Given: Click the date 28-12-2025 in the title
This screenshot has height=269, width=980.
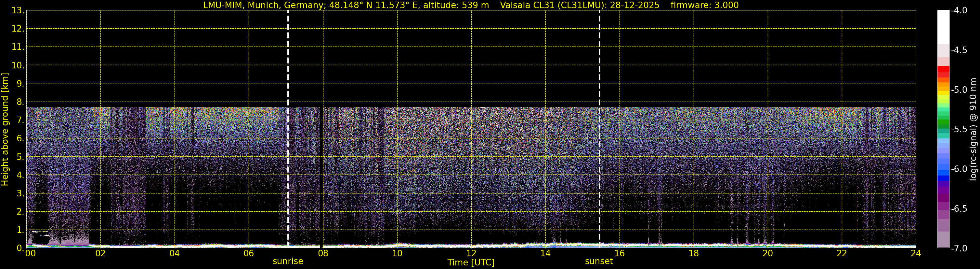Looking at the screenshot, I should (634, 5).
